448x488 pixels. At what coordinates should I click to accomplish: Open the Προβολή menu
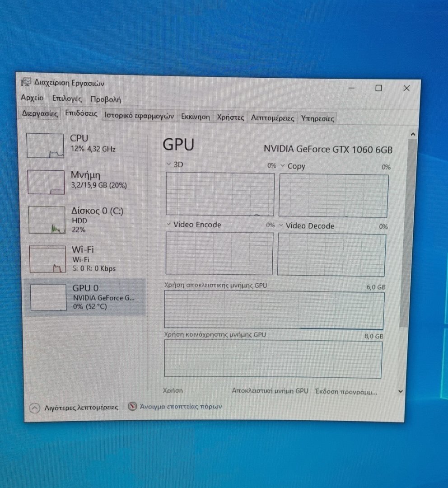[106, 99]
